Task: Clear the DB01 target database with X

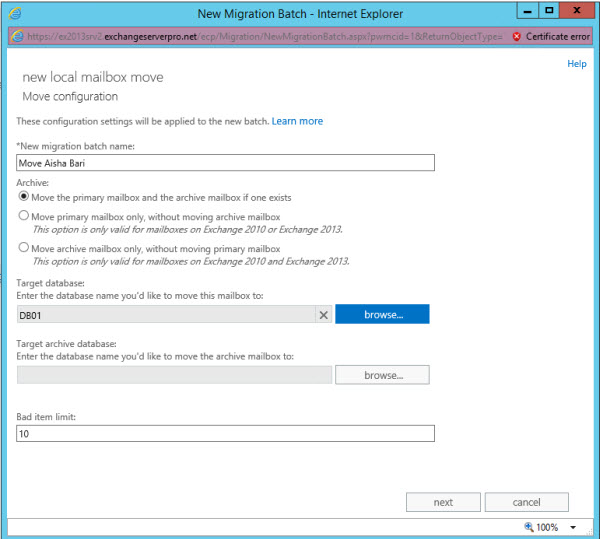Action: click(323, 314)
